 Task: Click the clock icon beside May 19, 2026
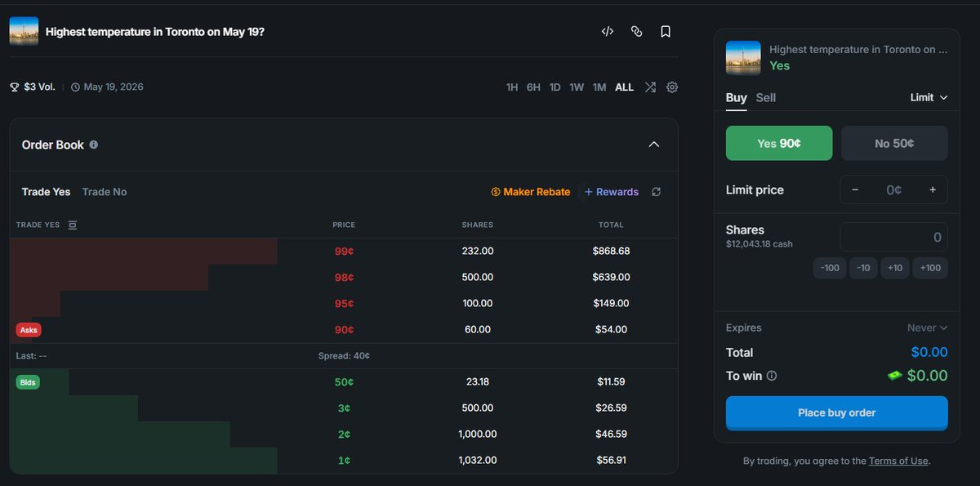point(75,87)
